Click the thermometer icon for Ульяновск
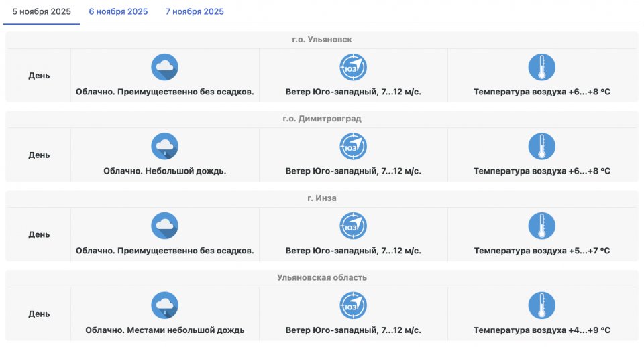Image resolution: width=644 pixels, height=347 pixels. [x=542, y=67]
